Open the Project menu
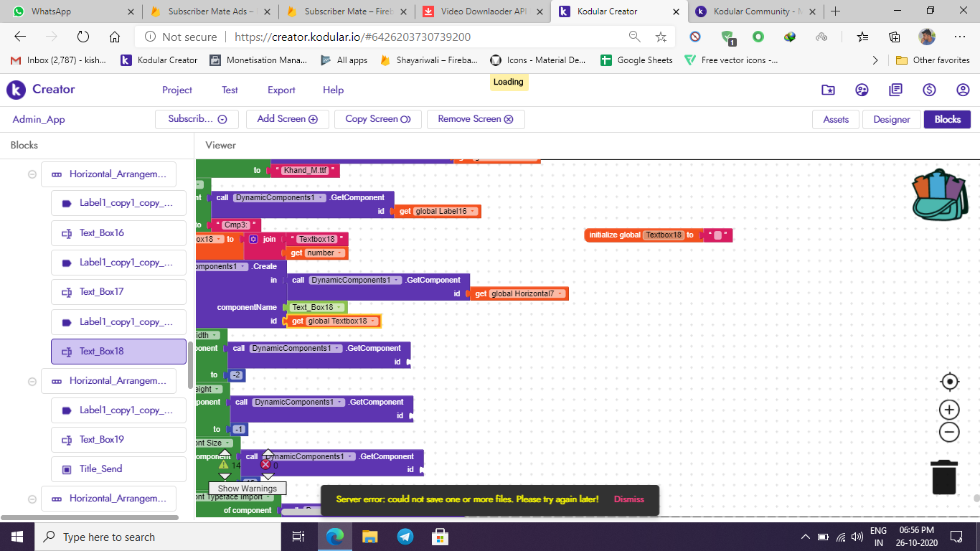Screen dimensions: 980x551 coord(176,90)
